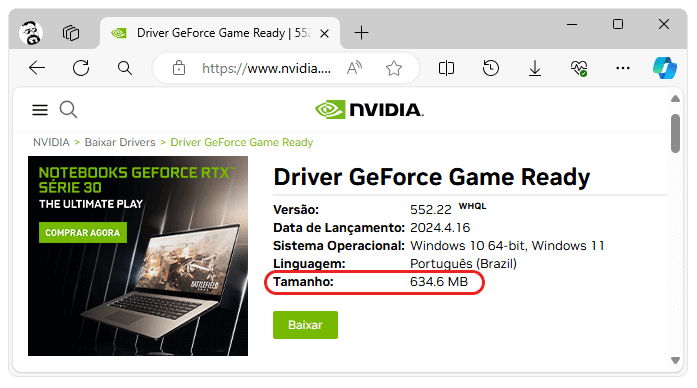Follow the Baixar Drivers breadcrumb link
The width and height of the screenshot is (697, 388).
120,142
